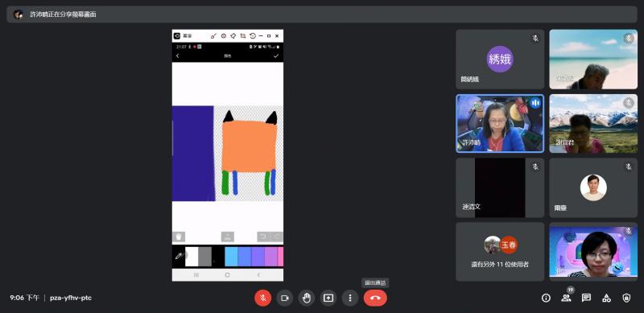Pick the gray color swatch

click(x=205, y=257)
